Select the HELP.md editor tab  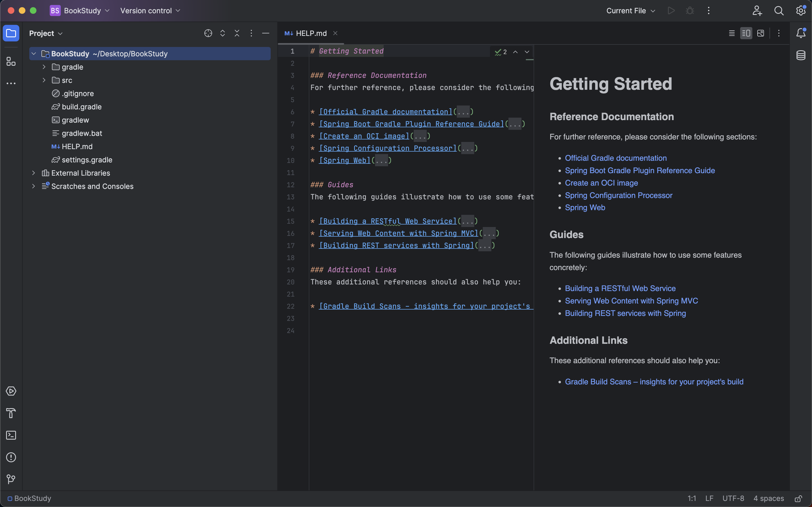tap(311, 33)
